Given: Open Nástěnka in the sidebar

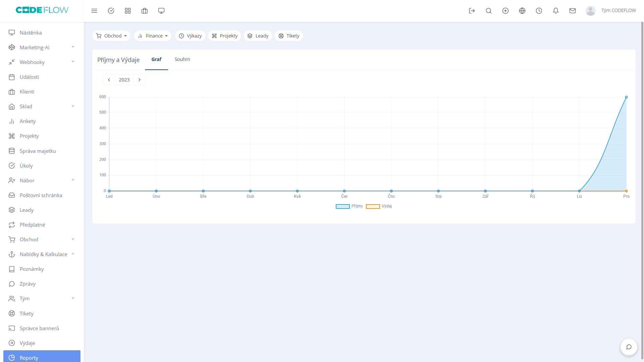Looking at the screenshot, I should click(x=42, y=33).
